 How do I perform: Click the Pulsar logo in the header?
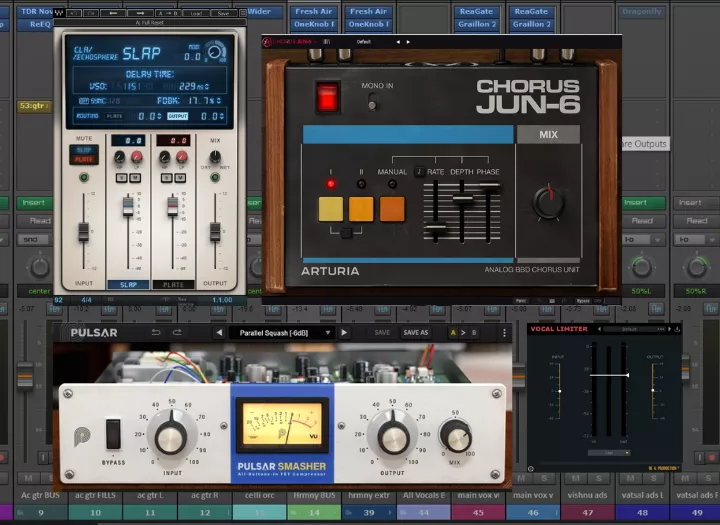[x=94, y=333]
